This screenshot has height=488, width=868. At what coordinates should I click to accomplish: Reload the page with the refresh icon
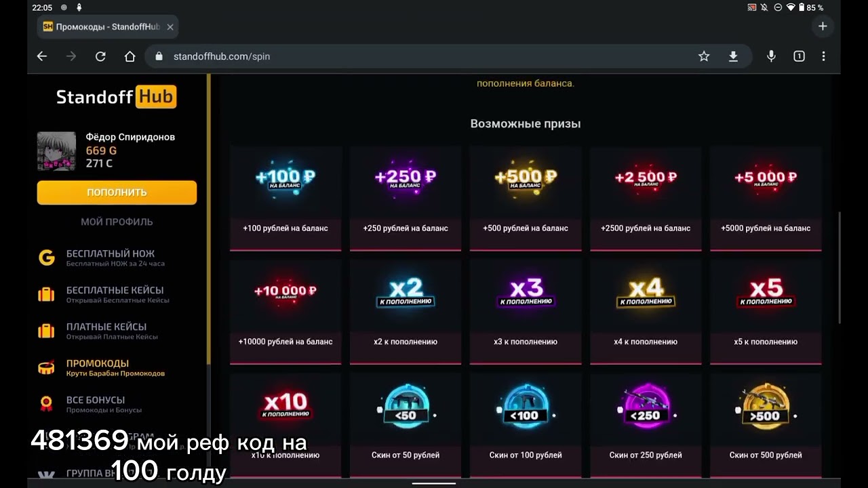(100, 56)
